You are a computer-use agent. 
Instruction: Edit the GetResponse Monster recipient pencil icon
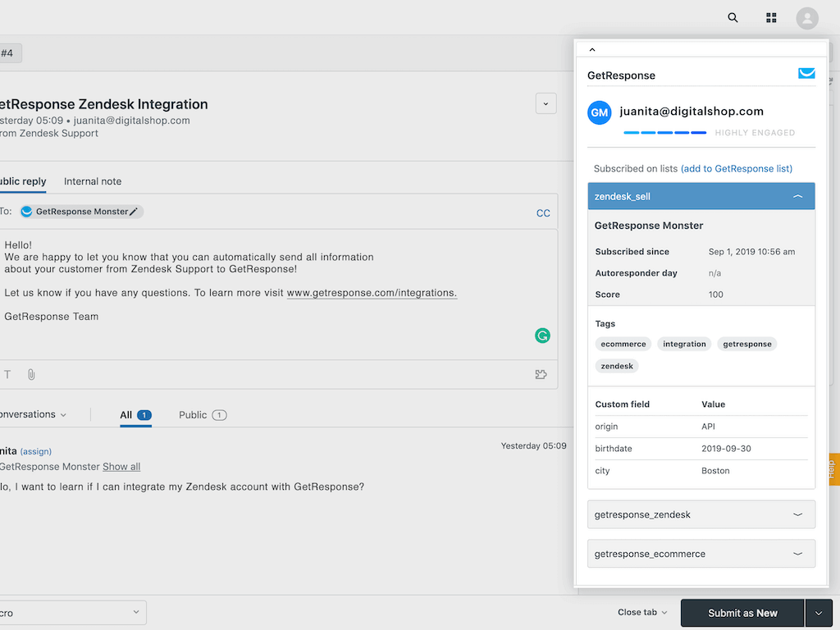click(x=134, y=212)
